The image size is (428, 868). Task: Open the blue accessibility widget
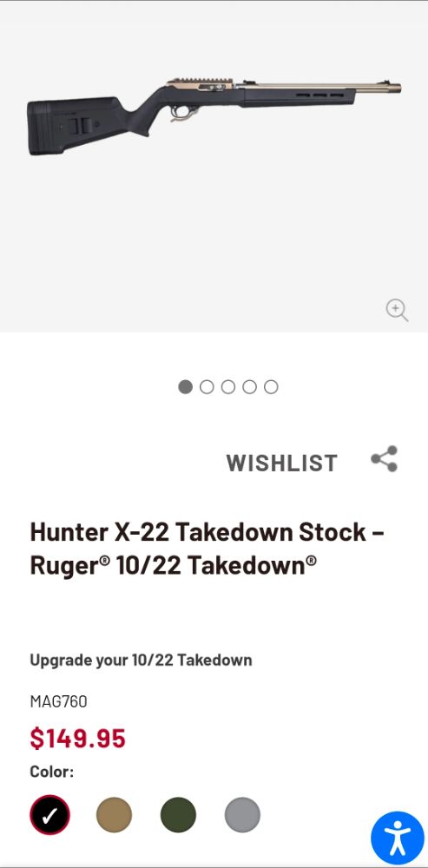click(x=397, y=838)
